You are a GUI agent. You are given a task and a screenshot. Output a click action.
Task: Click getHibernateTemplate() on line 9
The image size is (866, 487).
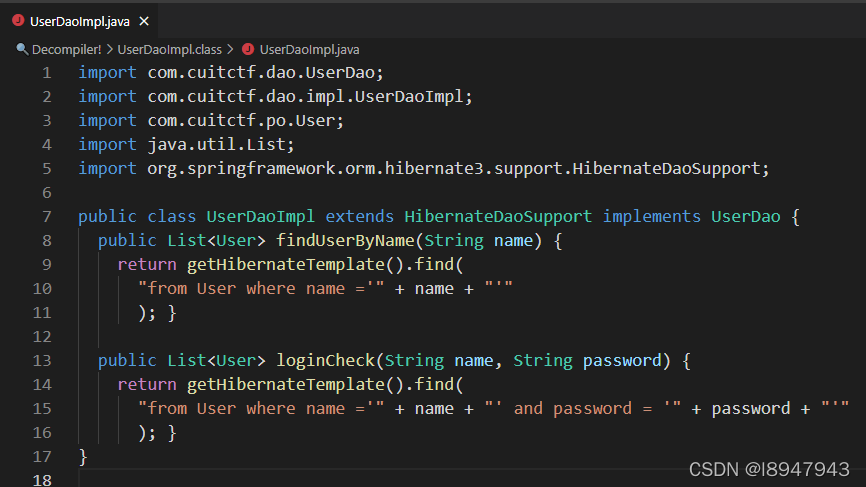pos(295,264)
